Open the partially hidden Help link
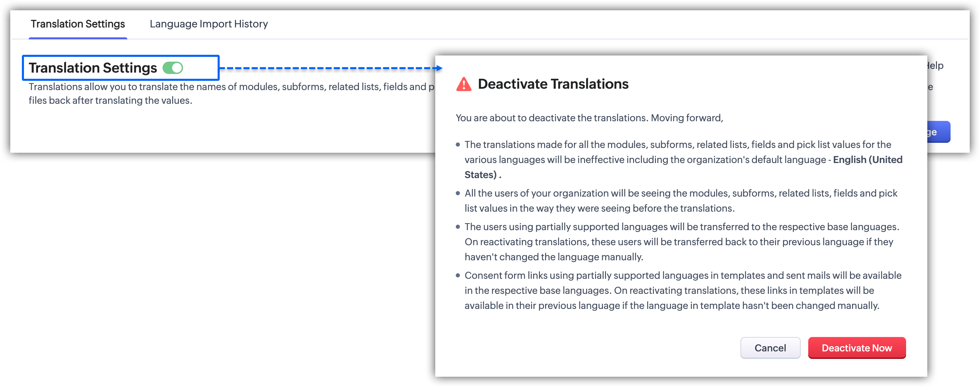This screenshot has width=980, height=387. [x=935, y=65]
